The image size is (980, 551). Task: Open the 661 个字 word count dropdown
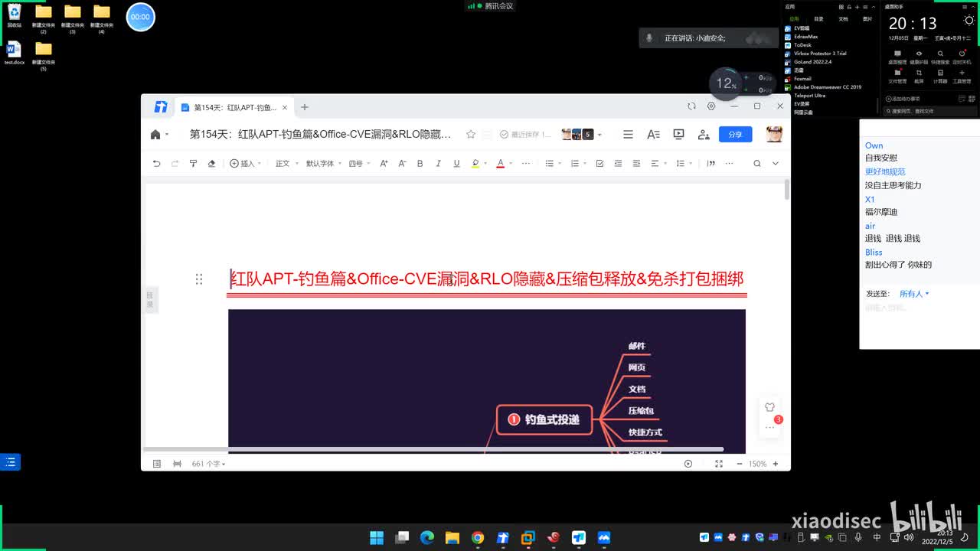point(208,464)
